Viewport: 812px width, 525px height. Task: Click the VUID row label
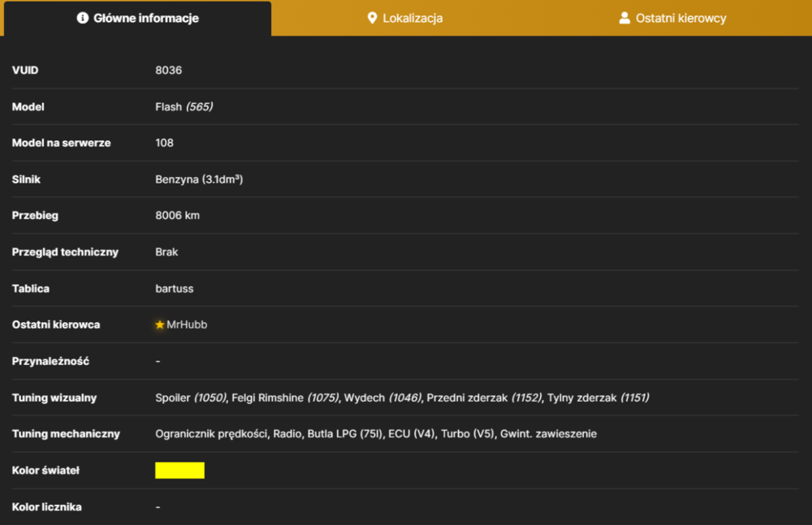point(25,71)
